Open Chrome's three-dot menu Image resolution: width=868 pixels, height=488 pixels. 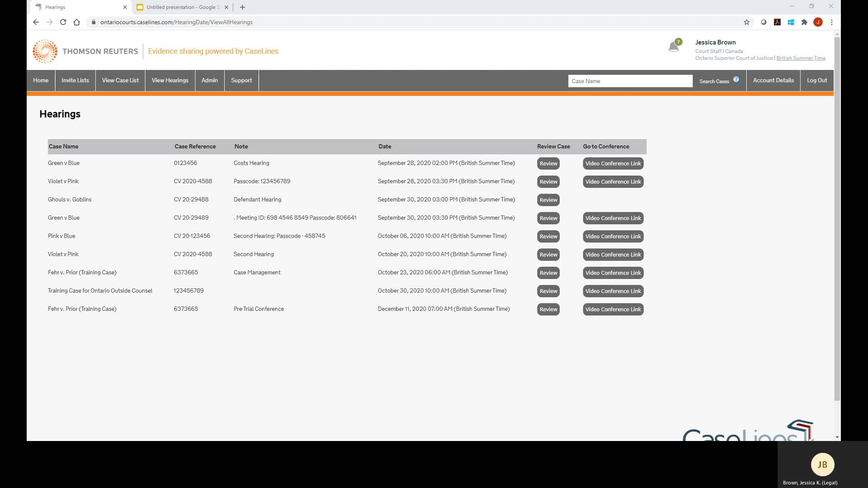coord(831,22)
